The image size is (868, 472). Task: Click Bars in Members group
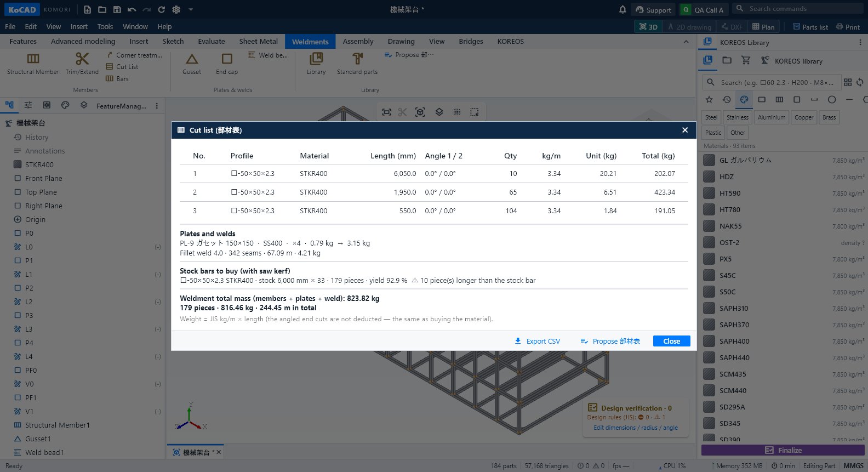(117, 79)
